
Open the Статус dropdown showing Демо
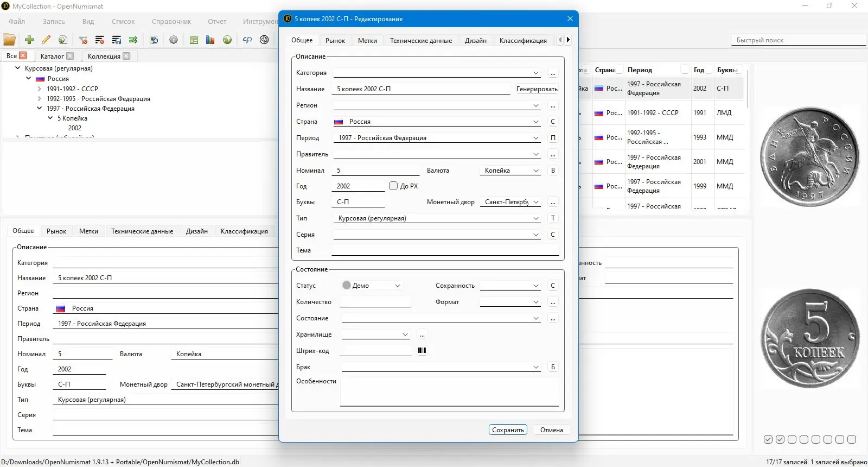click(x=397, y=286)
